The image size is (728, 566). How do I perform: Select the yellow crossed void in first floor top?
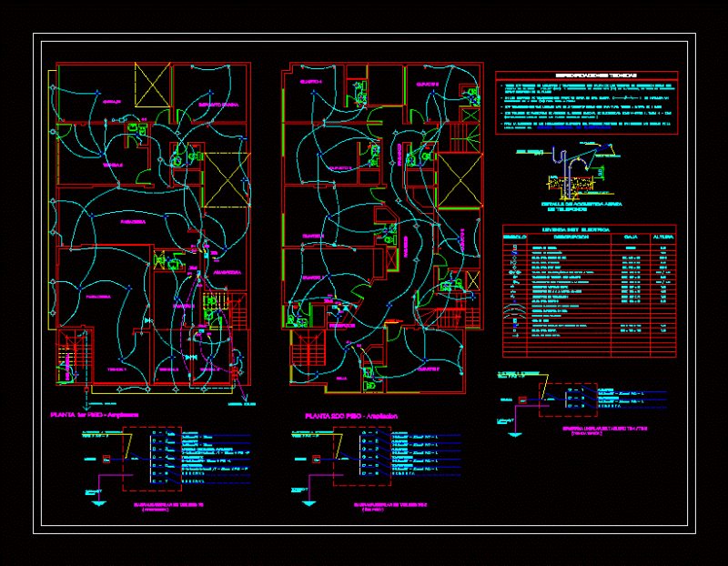coord(152,85)
